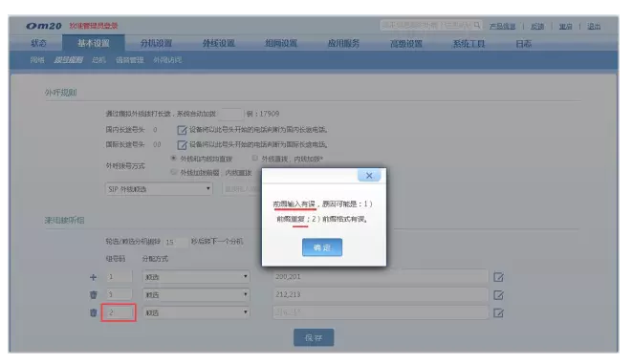
Task: Click the 退出 link at top right
Action: pyautogui.click(x=594, y=27)
